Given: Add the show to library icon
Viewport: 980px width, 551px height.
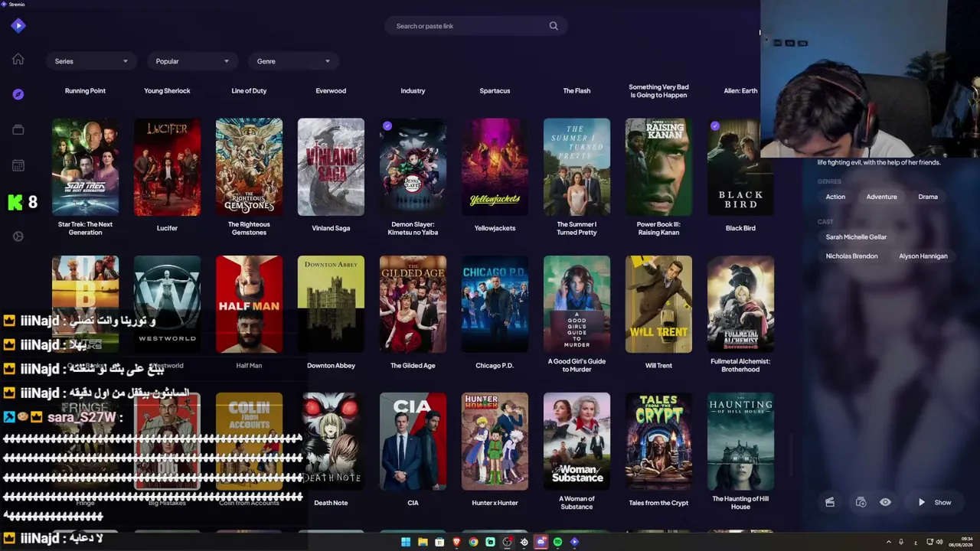Looking at the screenshot, I should click(861, 503).
